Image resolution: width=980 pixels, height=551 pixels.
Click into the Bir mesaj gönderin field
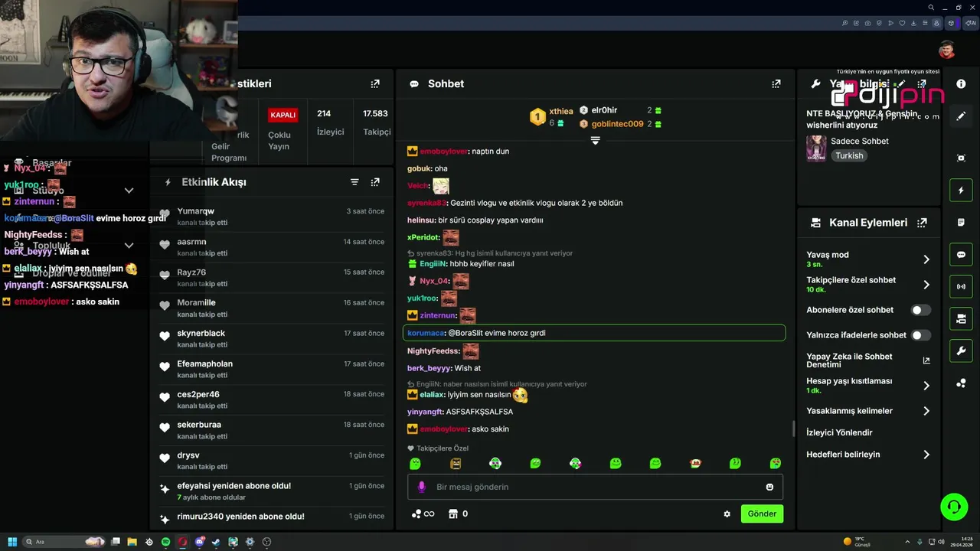coord(595,487)
